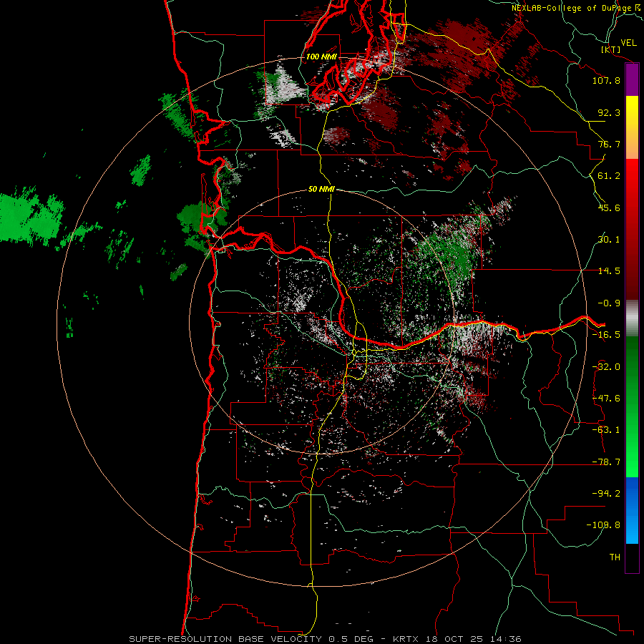Select the -0.9 velocity scale value
The height and width of the screenshot is (644, 644).
point(609,303)
